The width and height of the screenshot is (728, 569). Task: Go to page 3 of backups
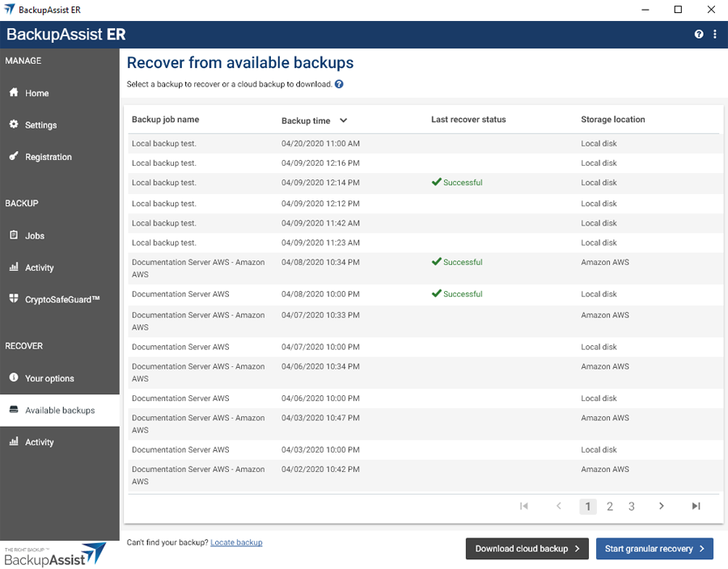[x=632, y=507]
